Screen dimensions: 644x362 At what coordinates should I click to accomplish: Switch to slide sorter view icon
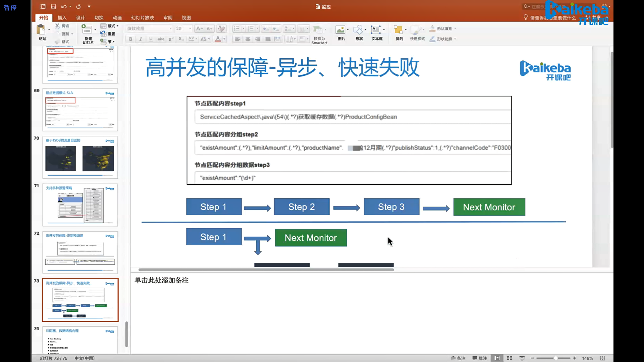coord(509,358)
